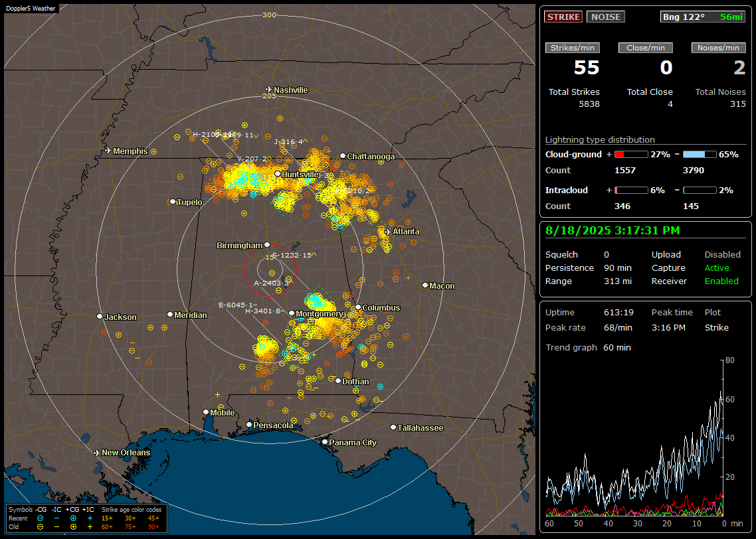Click the New Orleans airport plane icon
Image resolution: width=756 pixels, height=539 pixels.
coord(97,453)
